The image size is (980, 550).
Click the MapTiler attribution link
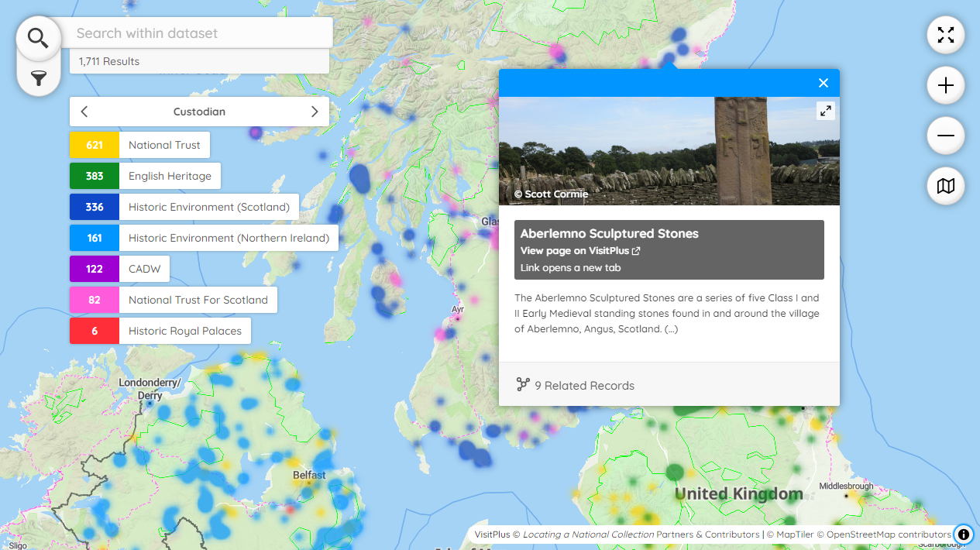coord(791,535)
